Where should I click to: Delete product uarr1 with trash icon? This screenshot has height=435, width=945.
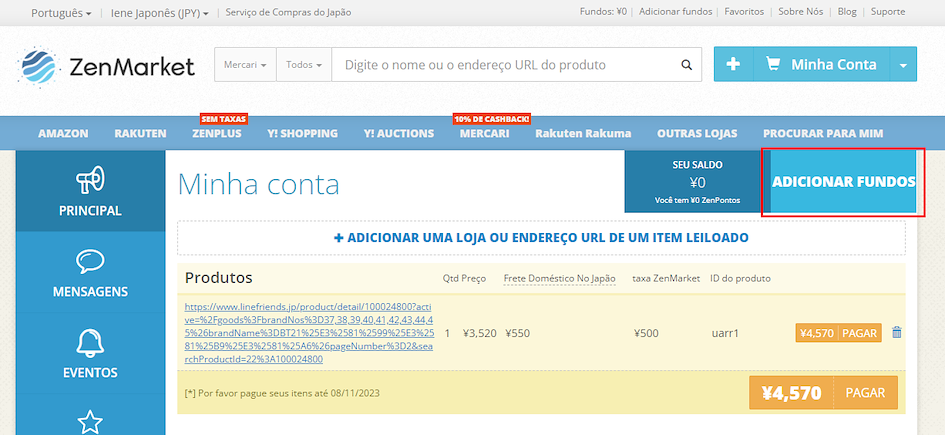pos(897,333)
